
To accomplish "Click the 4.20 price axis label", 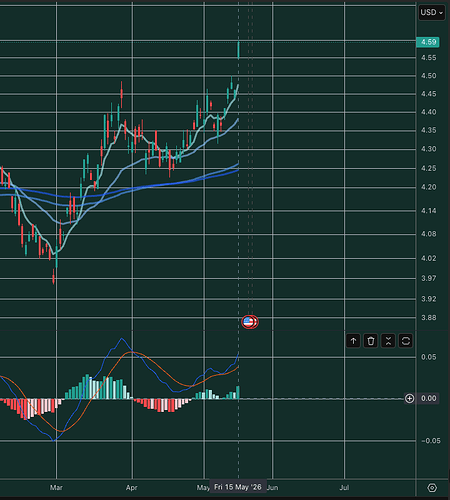I will point(428,187).
